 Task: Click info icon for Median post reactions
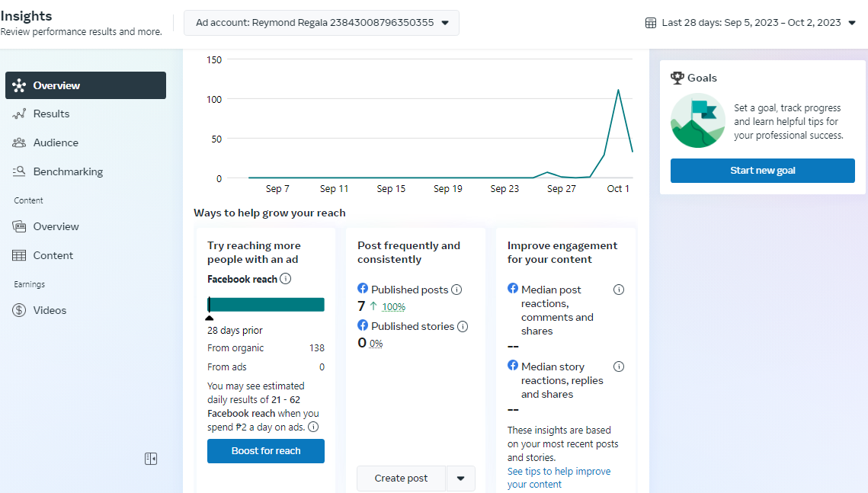[619, 290]
